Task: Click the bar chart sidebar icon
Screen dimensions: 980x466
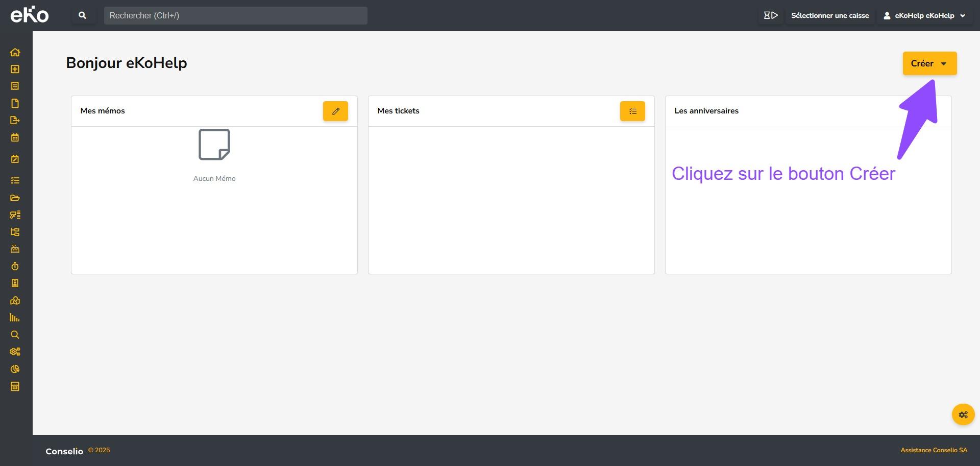Action: tap(15, 318)
